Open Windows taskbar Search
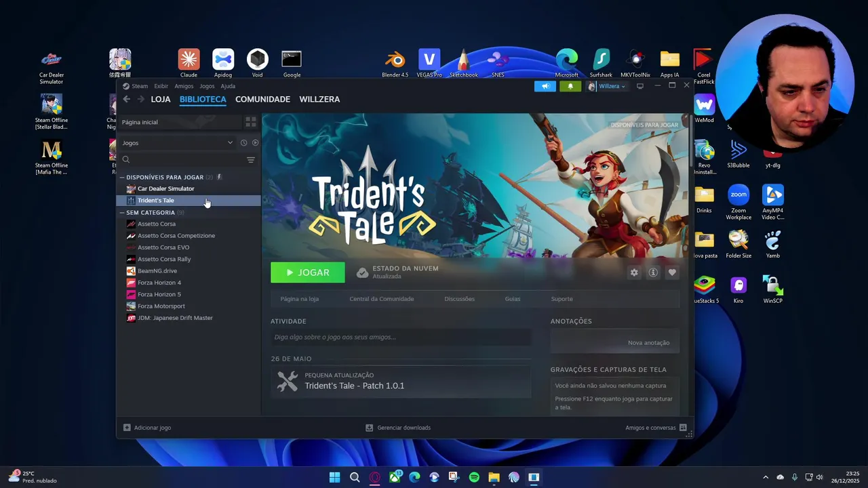The height and width of the screenshot is (488, 868). [355, 477]
